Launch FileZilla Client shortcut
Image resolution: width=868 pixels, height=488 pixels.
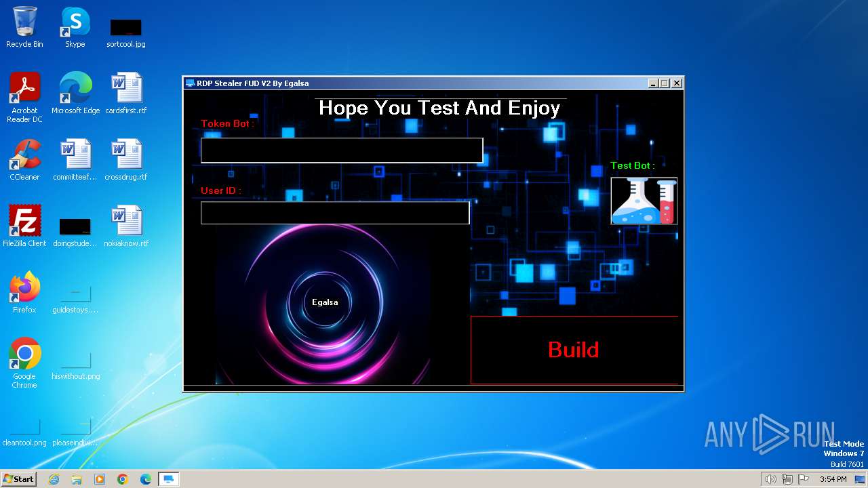click(x=24, y=226)
